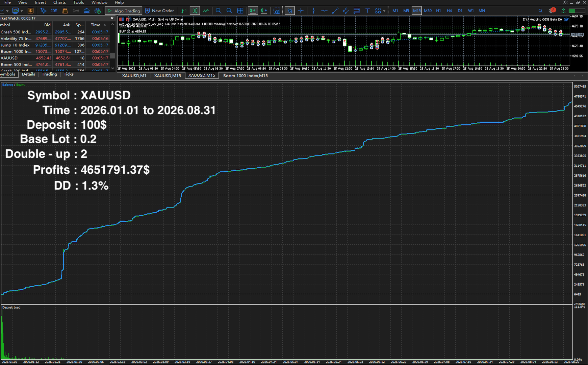Draw a vertical line
This screenshot has width=588, height=365.
[313, 11]
